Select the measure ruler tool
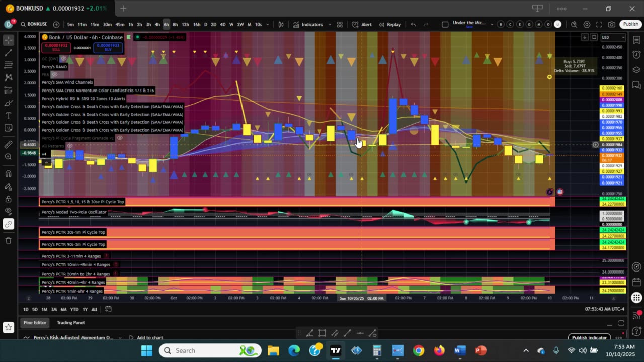 click(8, 144)
